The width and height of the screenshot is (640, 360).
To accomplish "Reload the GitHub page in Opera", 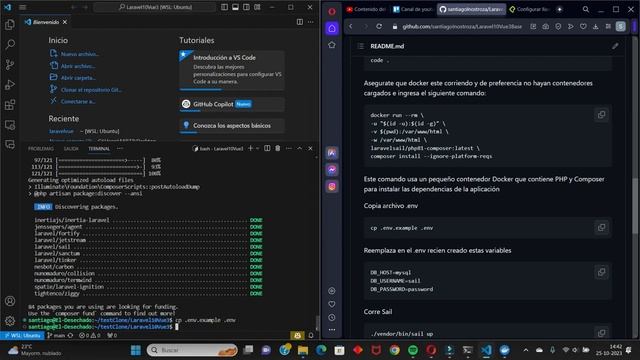I will (x=379, y=27).
